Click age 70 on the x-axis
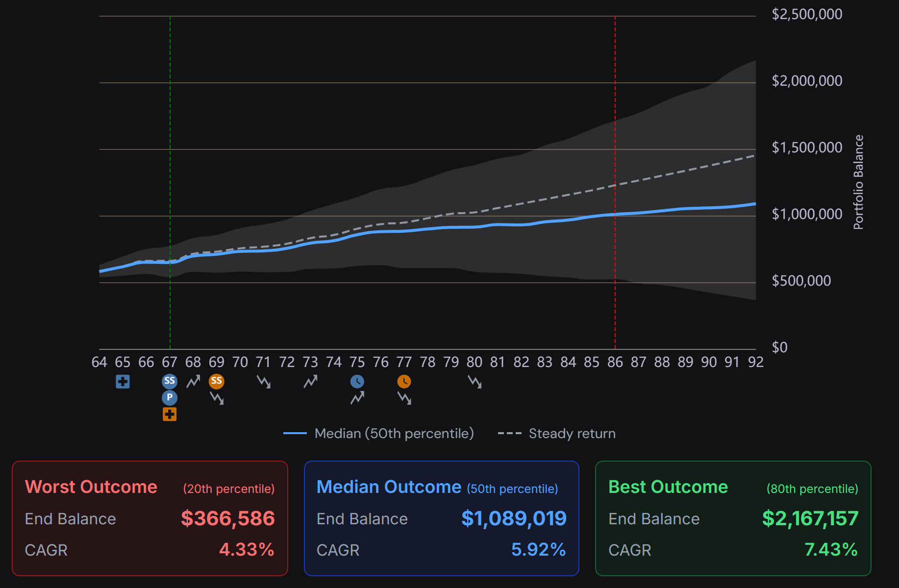Image resolution: width=899 pixels, height=588 pixels. click(240, 362)
